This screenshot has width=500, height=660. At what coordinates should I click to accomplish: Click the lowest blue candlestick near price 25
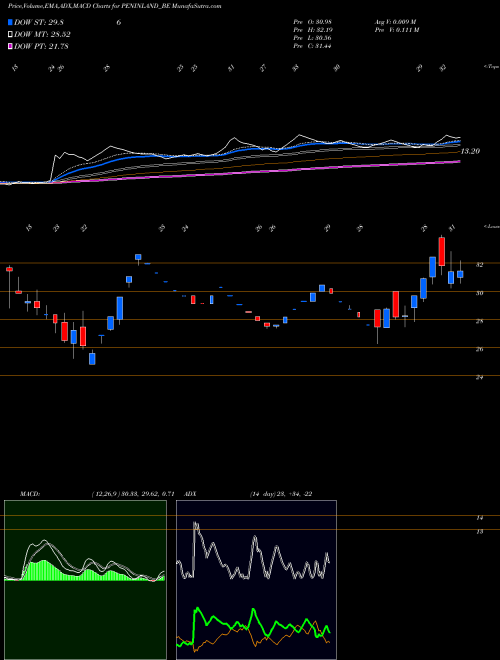tap(92, 359)
